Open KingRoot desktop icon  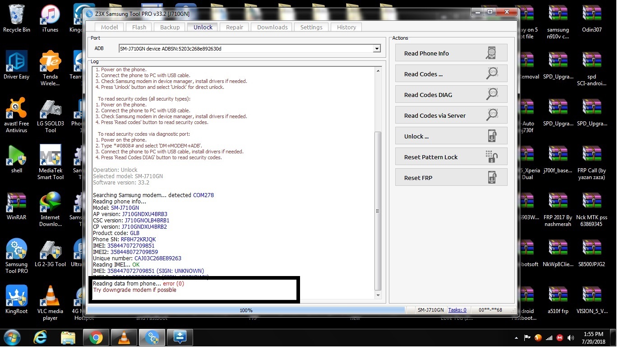(x=17, y=300)
